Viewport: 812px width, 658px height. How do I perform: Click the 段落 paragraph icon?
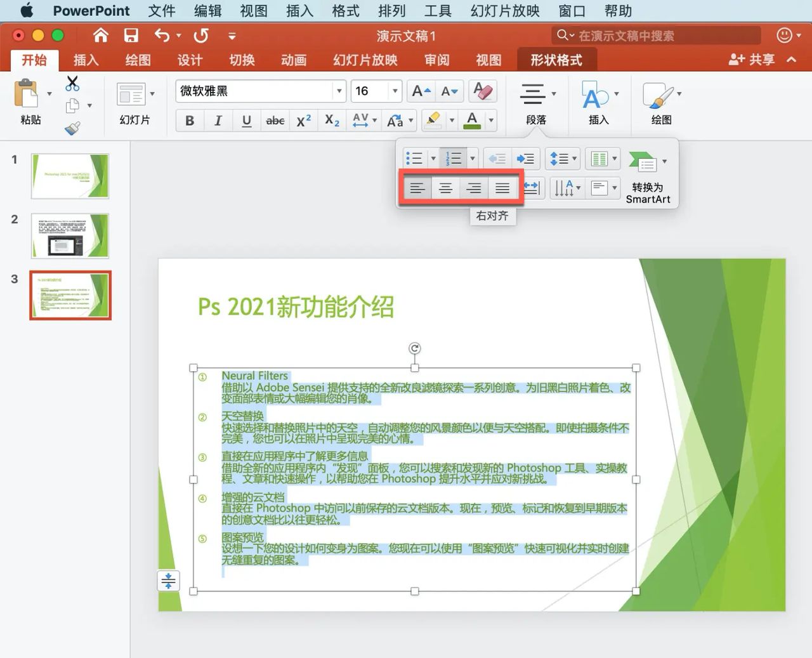(x=532, y=94)
